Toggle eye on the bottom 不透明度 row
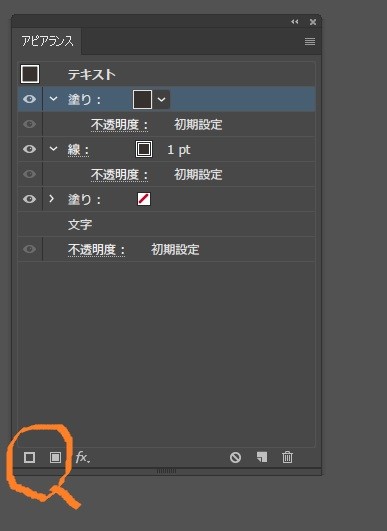 click(x=29, y=249)
